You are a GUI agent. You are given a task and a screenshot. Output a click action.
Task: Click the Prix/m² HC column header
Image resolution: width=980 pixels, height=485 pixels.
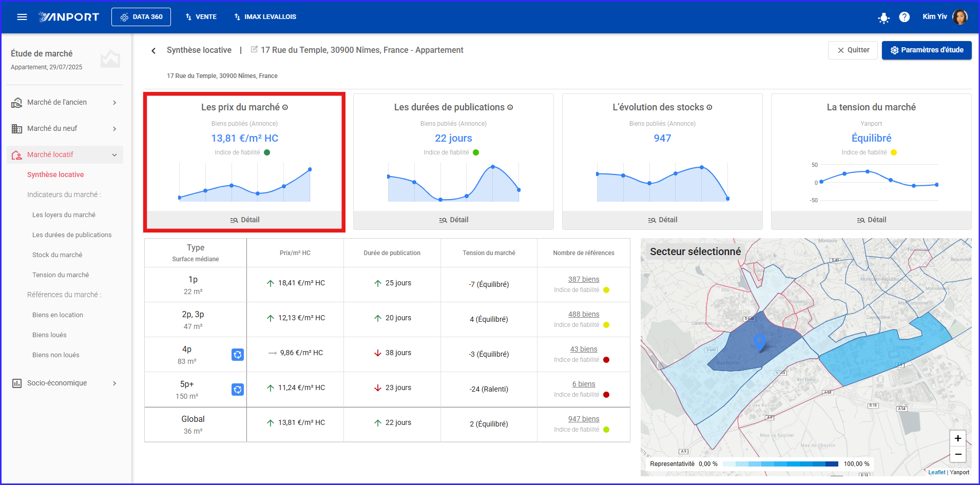295,253
